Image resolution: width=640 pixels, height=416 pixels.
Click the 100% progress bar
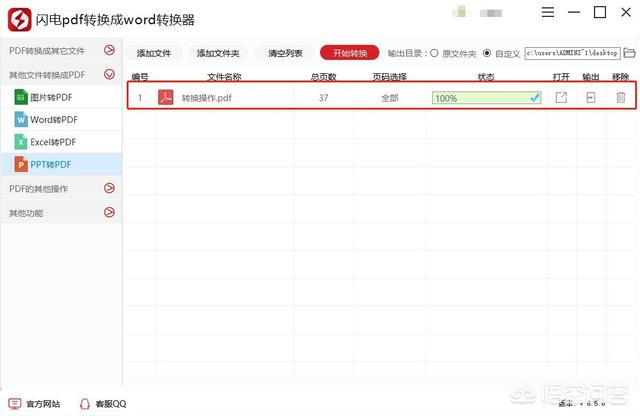tap(487, 98)
